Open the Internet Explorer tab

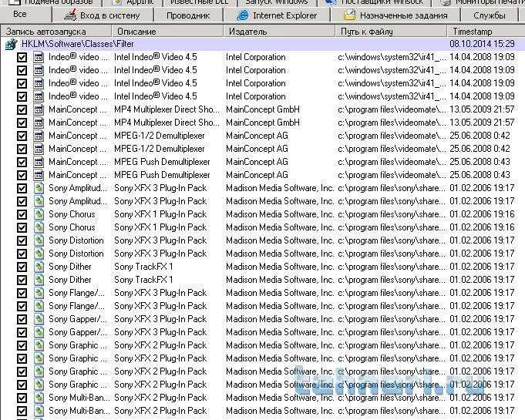tap(277, 15)
